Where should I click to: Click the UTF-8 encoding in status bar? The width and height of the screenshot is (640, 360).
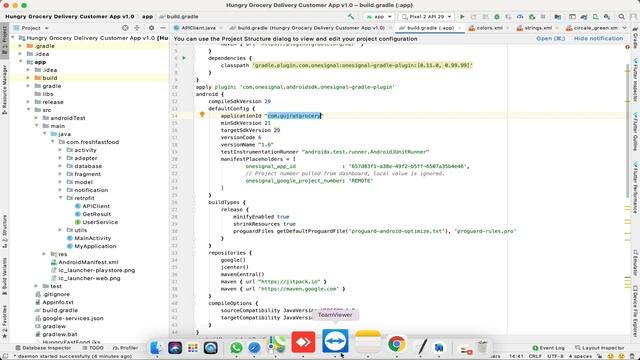[x=555, y=356]
